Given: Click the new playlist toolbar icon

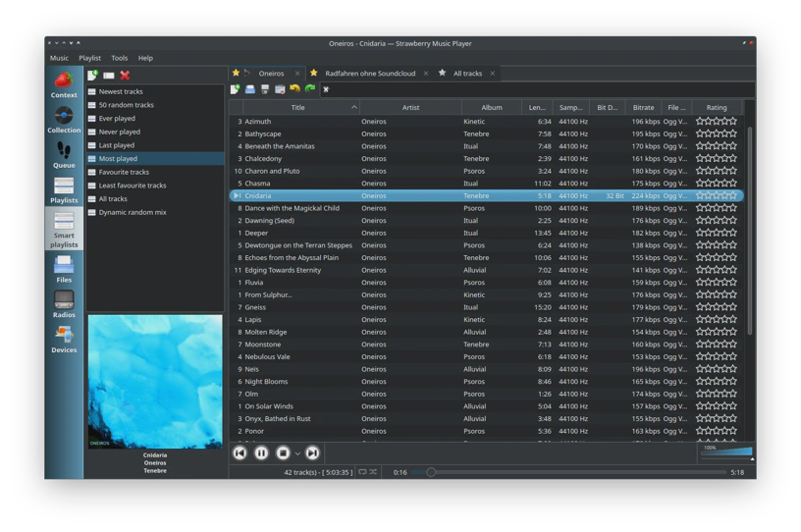Looking at the screenshot, I should tap(235, 89).
